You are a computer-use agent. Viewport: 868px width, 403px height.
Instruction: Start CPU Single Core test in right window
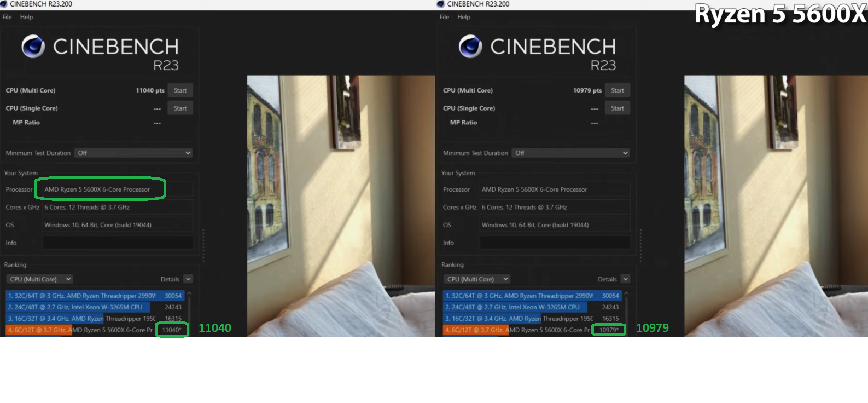point(617,108)
